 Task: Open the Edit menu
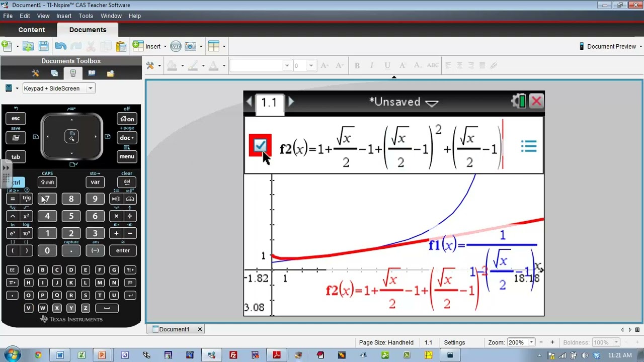click(x=25, y=16)
